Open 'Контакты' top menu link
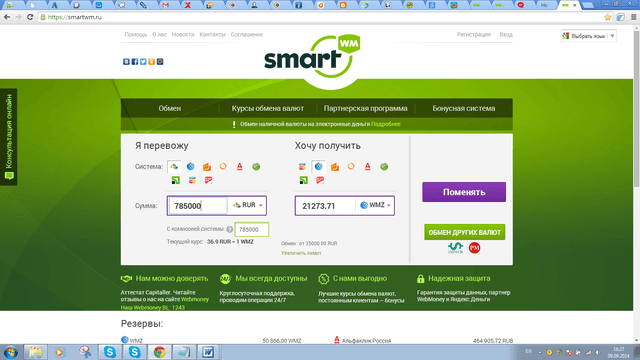This screenshot has height=360, width=640. tap(212, 34)
